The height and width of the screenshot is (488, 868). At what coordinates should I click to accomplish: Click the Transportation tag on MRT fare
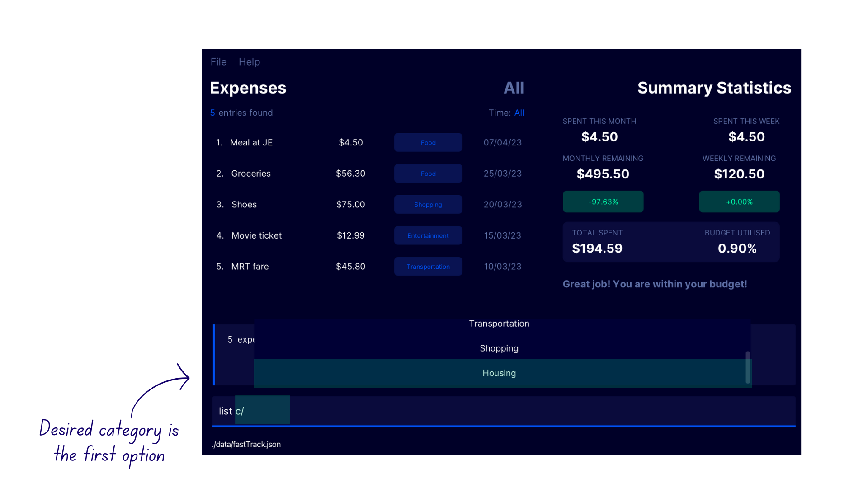point(428,267)
